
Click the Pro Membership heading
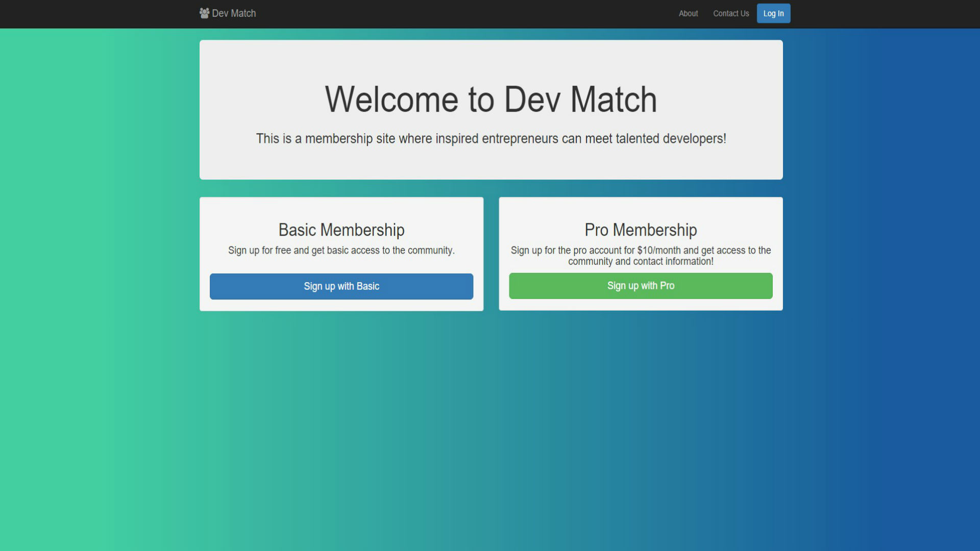641,230
